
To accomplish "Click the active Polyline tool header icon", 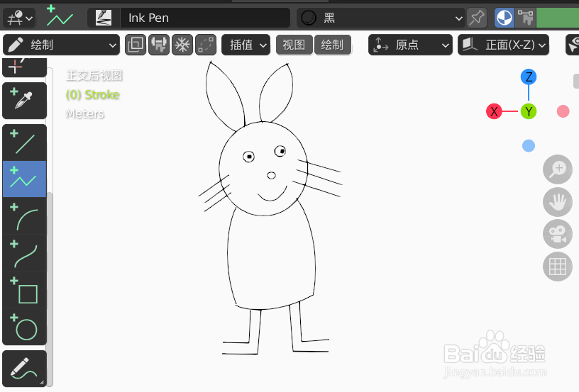I will [60, 16].
